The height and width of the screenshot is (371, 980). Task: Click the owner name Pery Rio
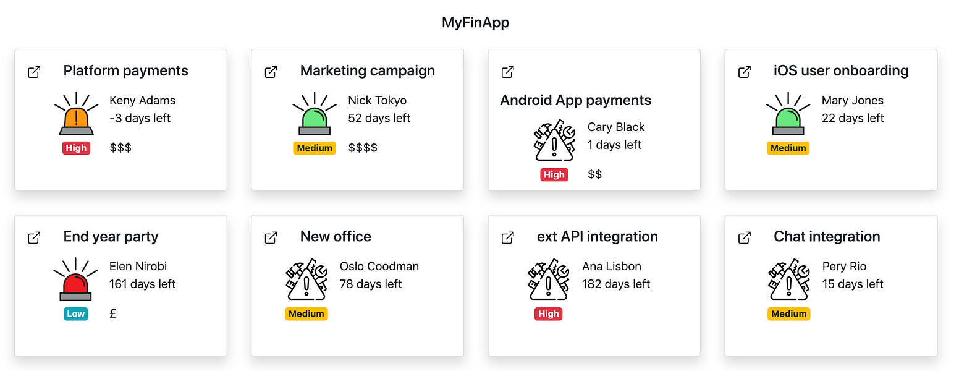pyautogui.click(x=844, y=266)
